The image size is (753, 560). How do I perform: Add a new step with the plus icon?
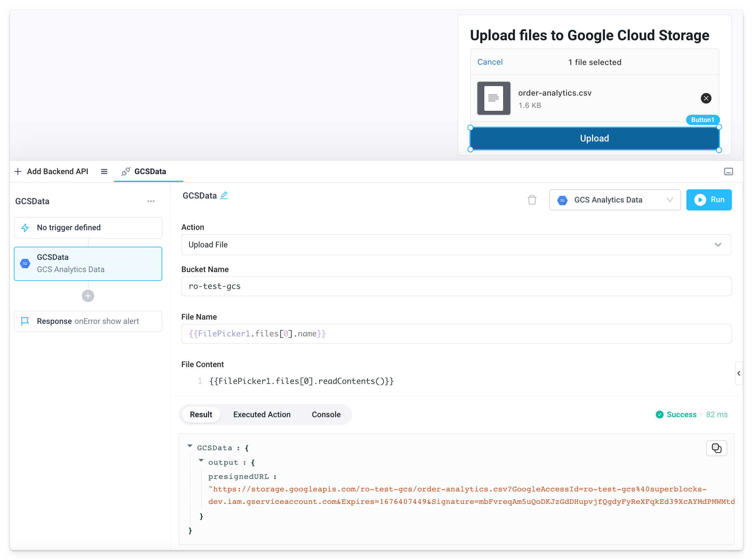[x=88, y=296]
